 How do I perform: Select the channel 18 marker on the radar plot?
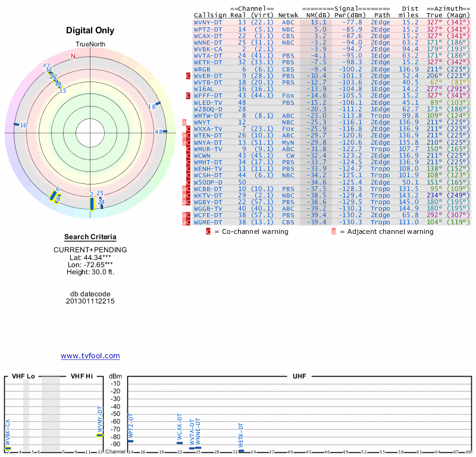[158, 104]
